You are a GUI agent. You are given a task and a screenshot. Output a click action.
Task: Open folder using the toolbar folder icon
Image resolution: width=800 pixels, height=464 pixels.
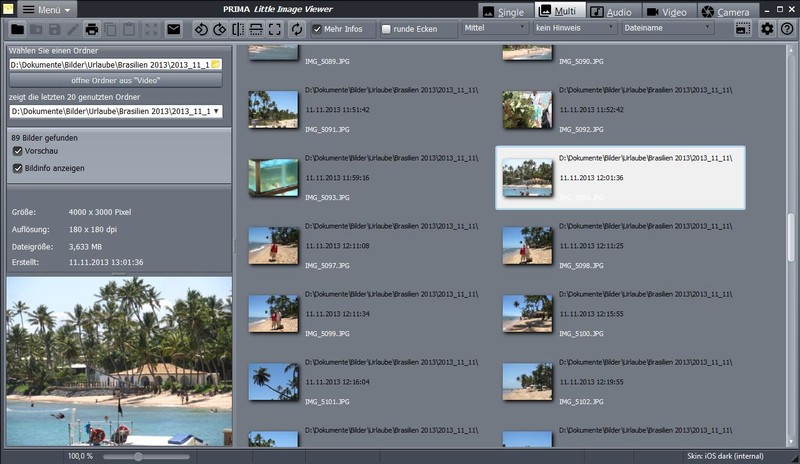point(17,29)
